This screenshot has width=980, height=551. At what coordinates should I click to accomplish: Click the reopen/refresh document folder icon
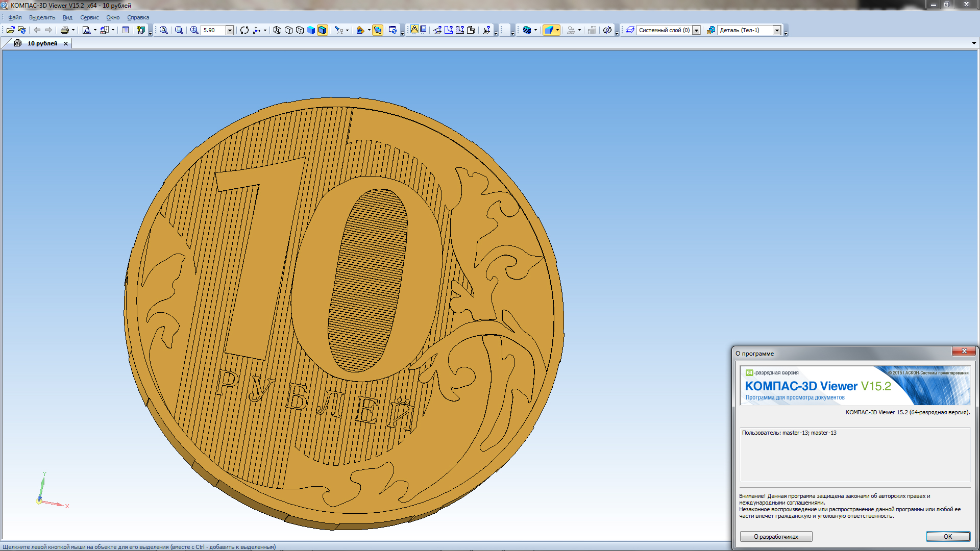(x=21, y=30)
